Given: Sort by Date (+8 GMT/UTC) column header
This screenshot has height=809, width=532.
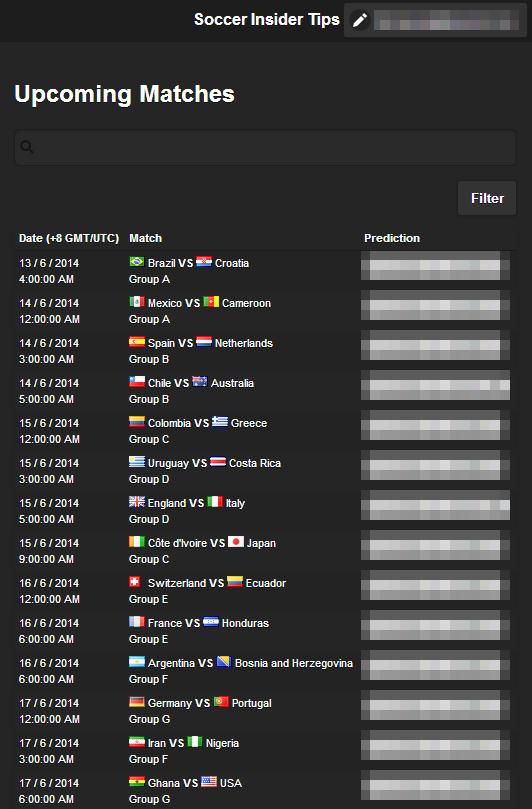Looking at the screenshot, I should click(69, 238).
